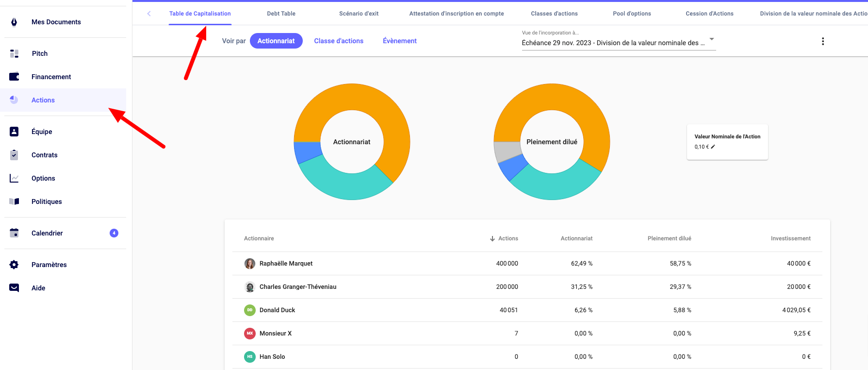
Task: Click the Mes Documents flame icon
Action: click(x=14, y=22)
